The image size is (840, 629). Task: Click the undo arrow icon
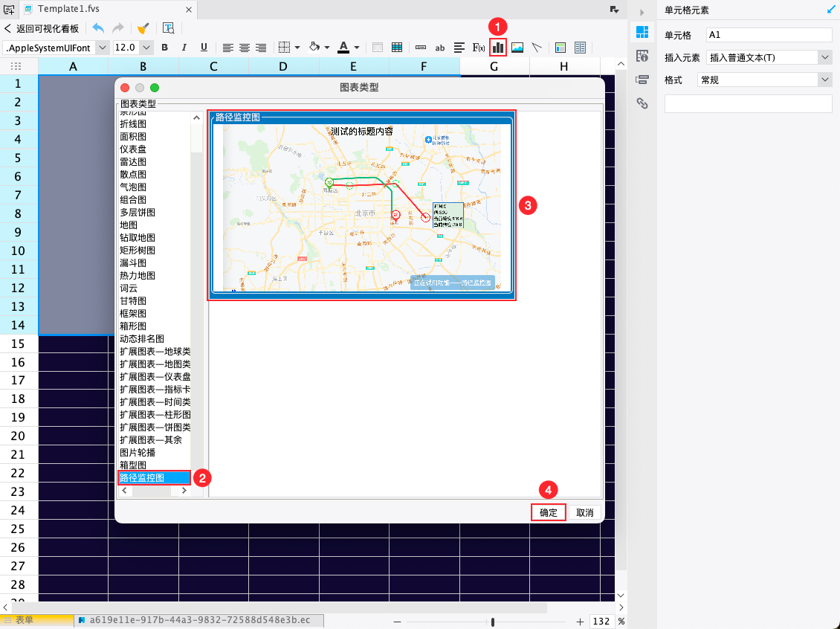[x=98, y=28]
